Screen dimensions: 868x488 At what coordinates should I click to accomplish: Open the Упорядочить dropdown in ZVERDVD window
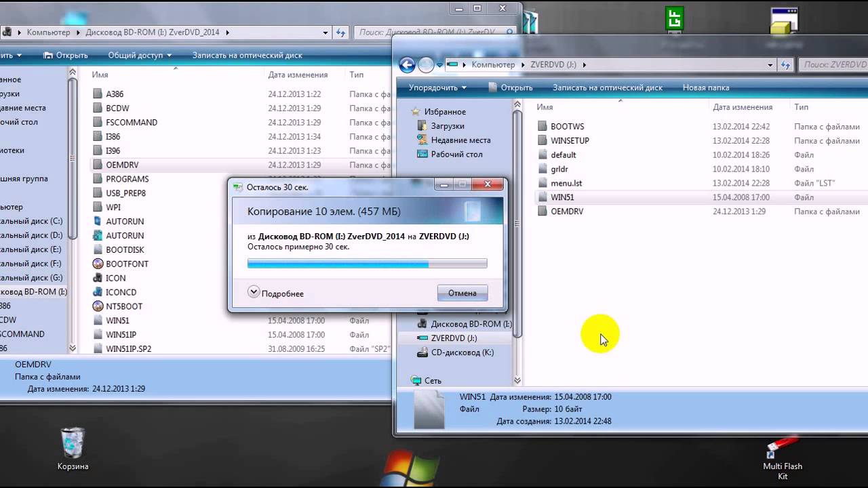click(437, 87)
